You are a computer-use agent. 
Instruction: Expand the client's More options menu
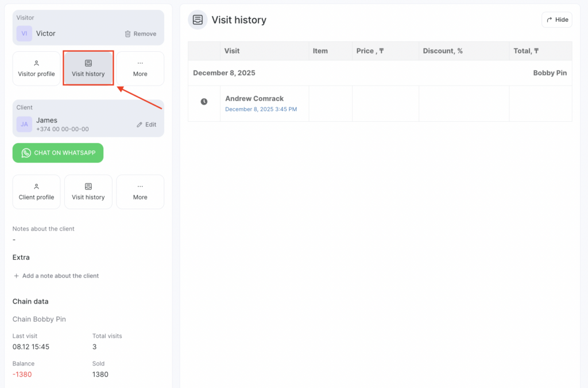tap(140, 191)
